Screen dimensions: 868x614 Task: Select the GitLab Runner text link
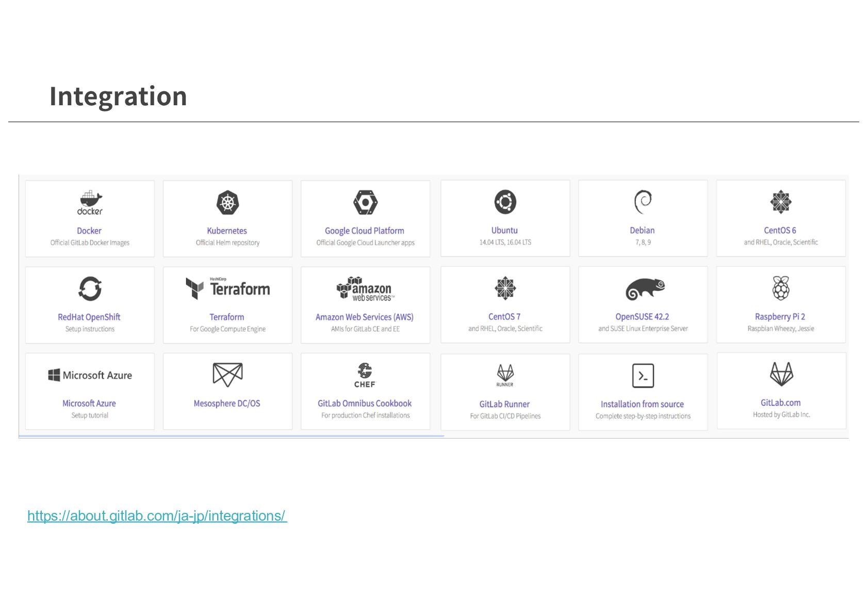coord(504,404)
